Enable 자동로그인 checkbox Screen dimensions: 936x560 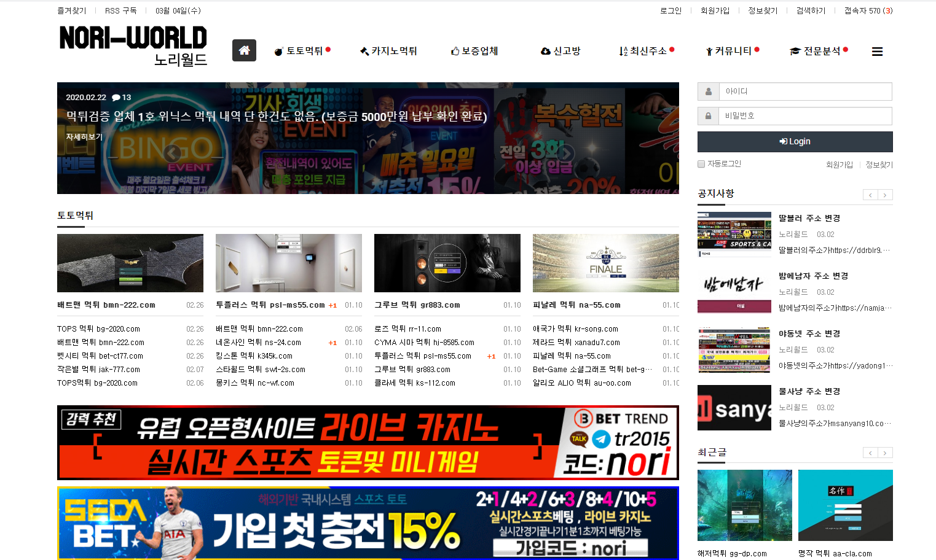tap(701, 164)
